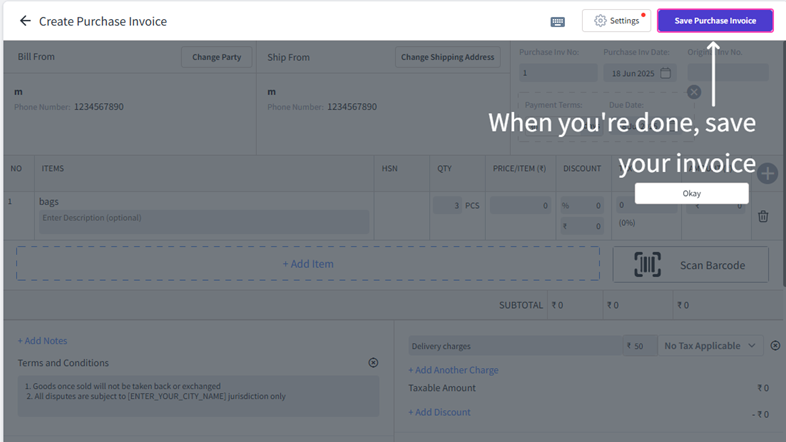The height and width of the screenshot is (442, 786).
Task: Click Change Shipping Address button
Action: click(x=448, y=57)
